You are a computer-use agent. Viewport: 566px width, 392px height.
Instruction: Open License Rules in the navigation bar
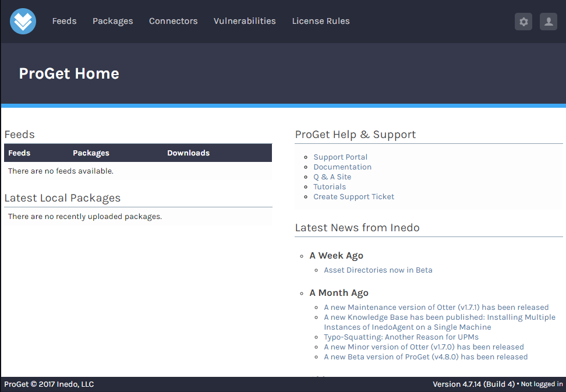pos(321,21)
